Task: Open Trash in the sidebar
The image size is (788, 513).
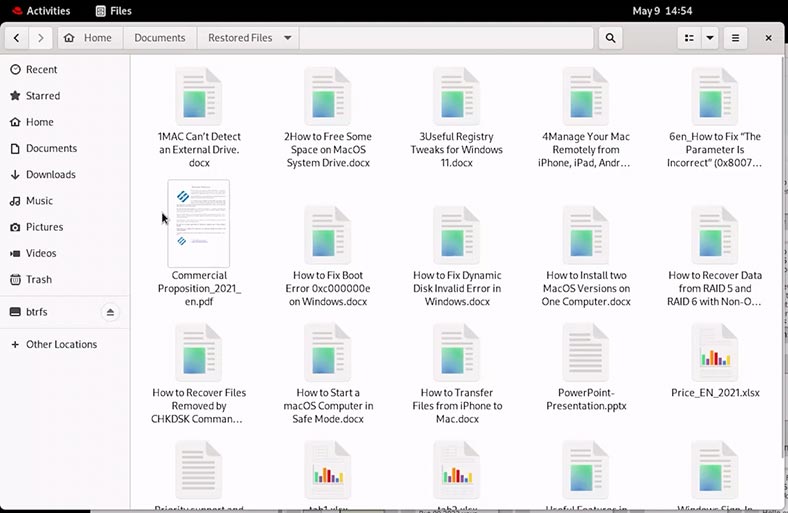Action: [38, 280]
